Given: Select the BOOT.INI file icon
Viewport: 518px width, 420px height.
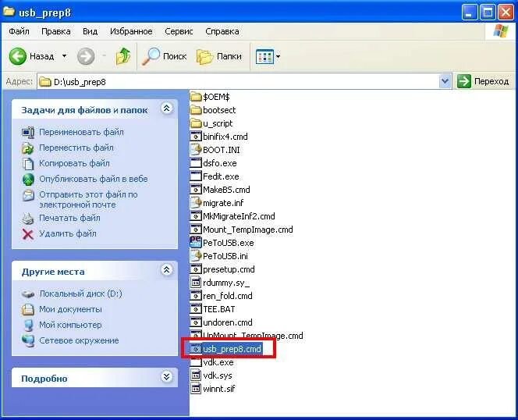Looking at the screenshot, I should click(x=196, y=150).
